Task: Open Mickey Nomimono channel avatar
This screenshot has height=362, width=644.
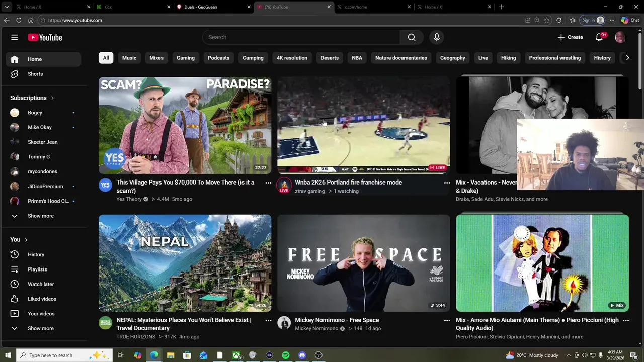Action: pos(284,323)
